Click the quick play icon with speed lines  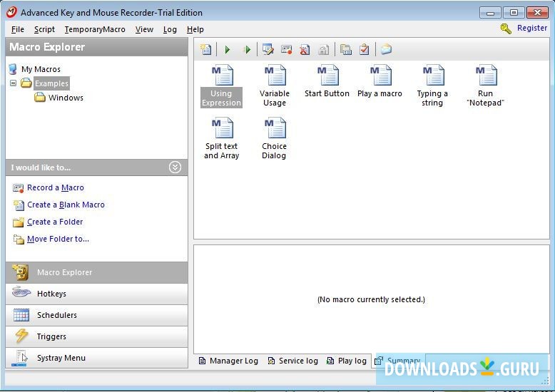coord(247,49)
